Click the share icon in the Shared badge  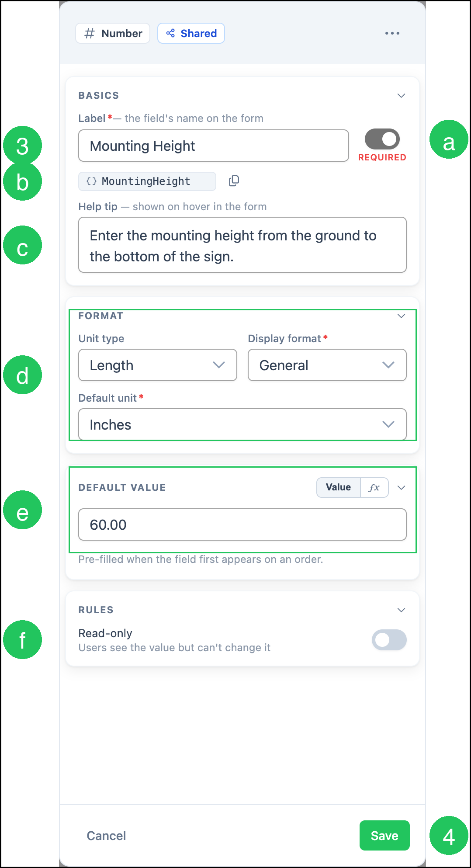click(x=170, y=33)
